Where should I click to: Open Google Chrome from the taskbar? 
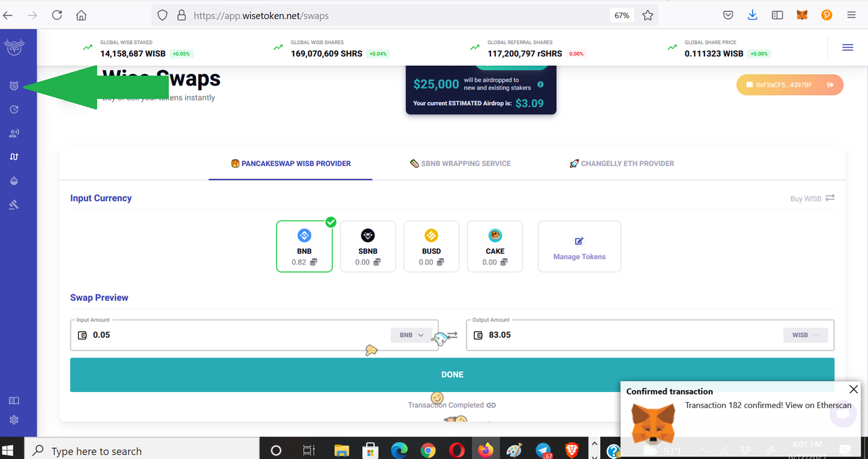(428, 451)
